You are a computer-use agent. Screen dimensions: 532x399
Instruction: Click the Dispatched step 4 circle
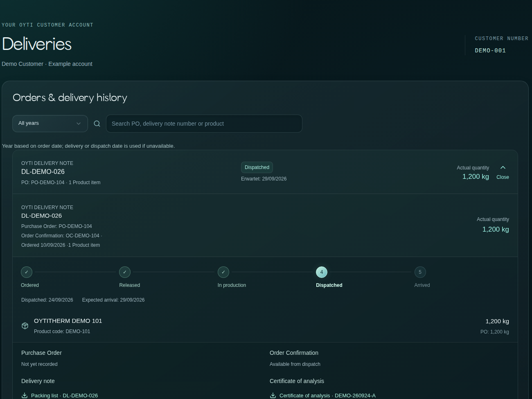tap(322, 272)
